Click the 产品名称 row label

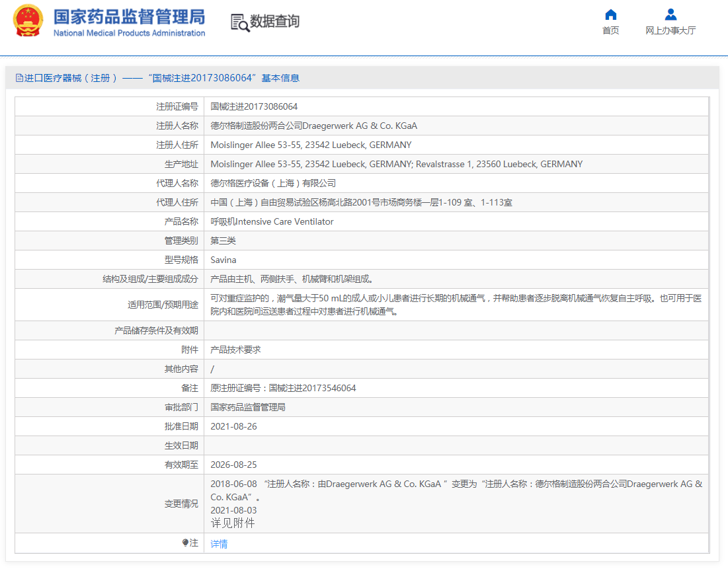[x=181, y=222]
